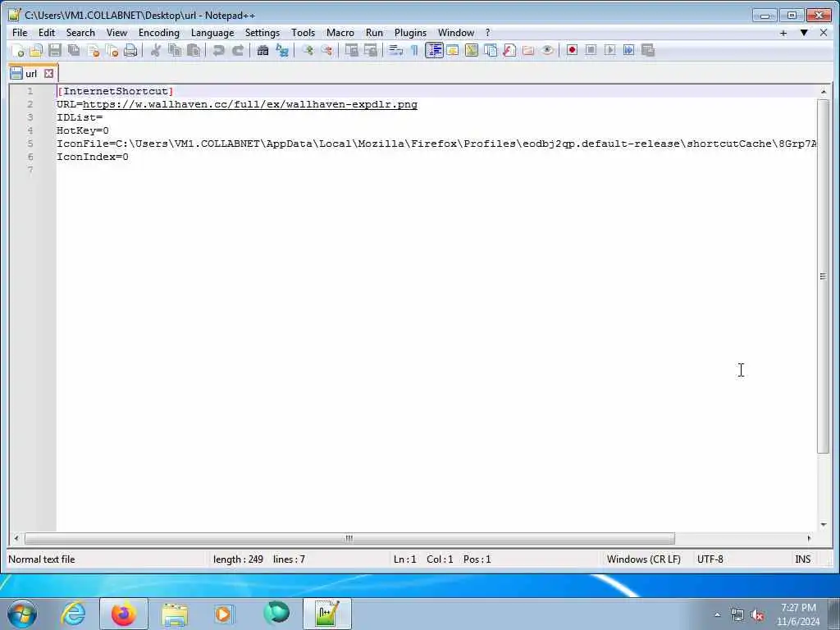Stop macro recording button

click(591, 50)
